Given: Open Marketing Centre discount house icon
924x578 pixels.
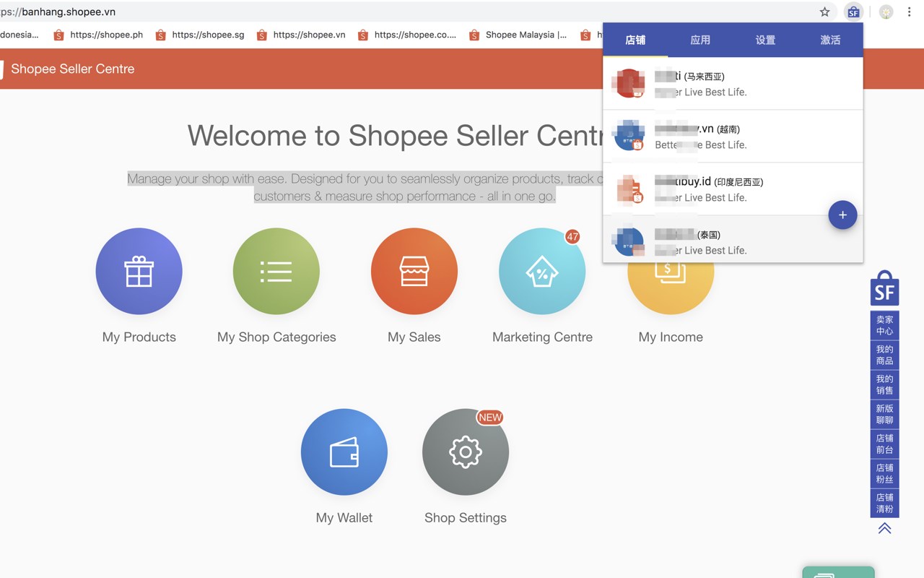Looking at the screenshot, I should point(542,271).
